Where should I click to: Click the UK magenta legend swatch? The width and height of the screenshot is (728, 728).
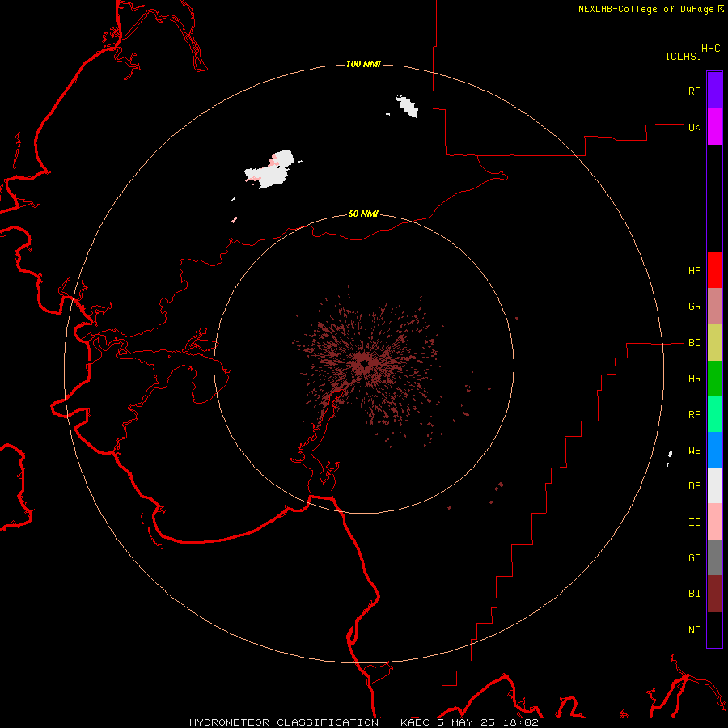point(714,127)
